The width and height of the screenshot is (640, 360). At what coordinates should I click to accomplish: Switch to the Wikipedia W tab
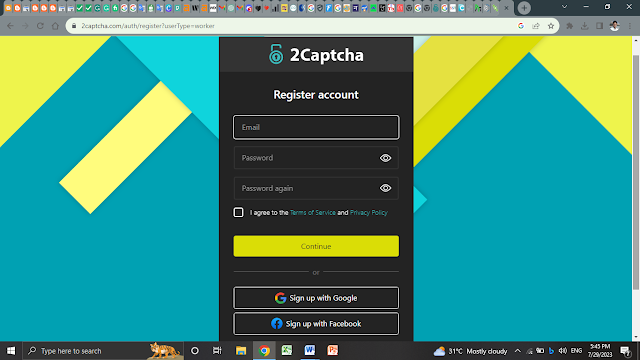tap(195, 8)
